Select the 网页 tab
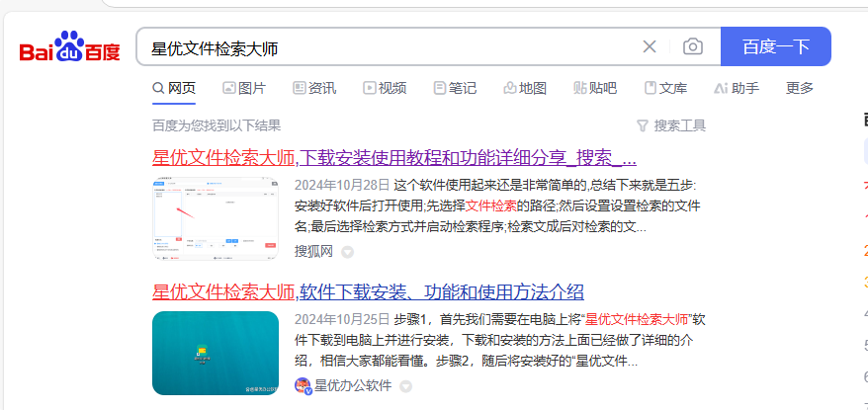This screenshot has height=410, width=868. pos(174,88)
